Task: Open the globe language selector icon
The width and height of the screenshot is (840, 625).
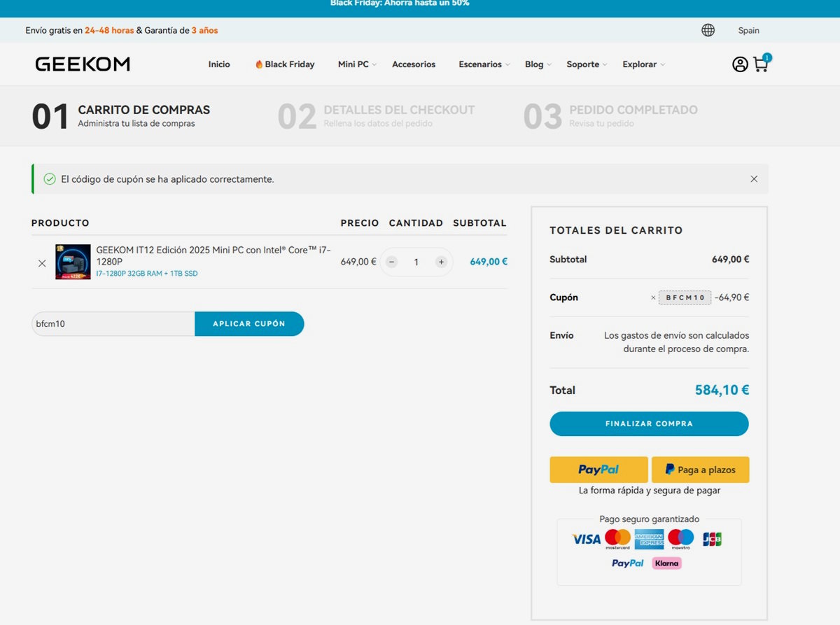Action: (708, 30)
